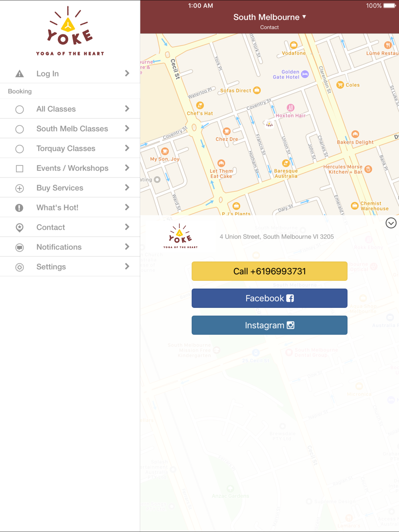Tap the chevron arrow on Contact row
The width and height of the screenshot is (399, 532).
(127, 227)
